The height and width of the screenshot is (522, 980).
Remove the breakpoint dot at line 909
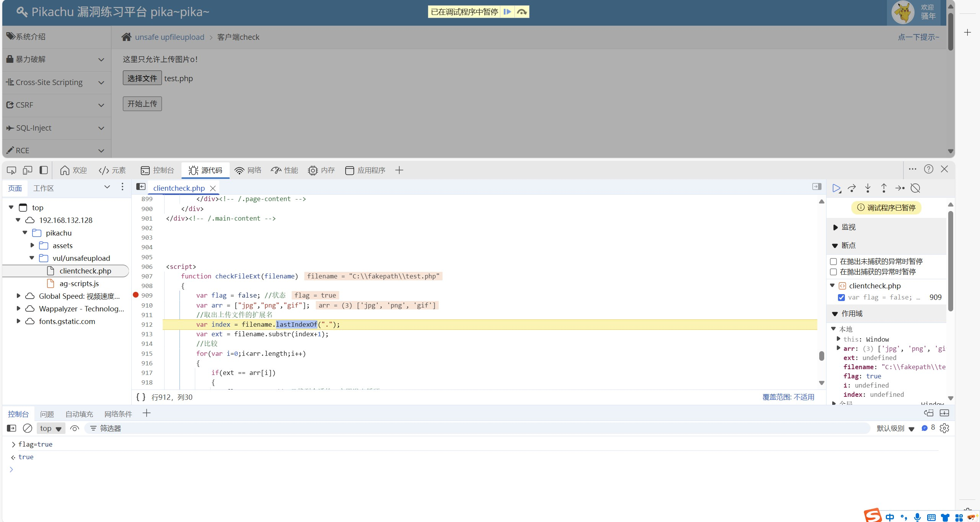(136, 295)
